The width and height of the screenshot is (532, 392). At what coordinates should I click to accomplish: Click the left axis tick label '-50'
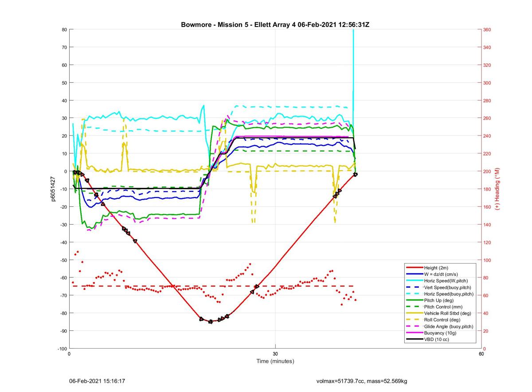pos(63,260)
